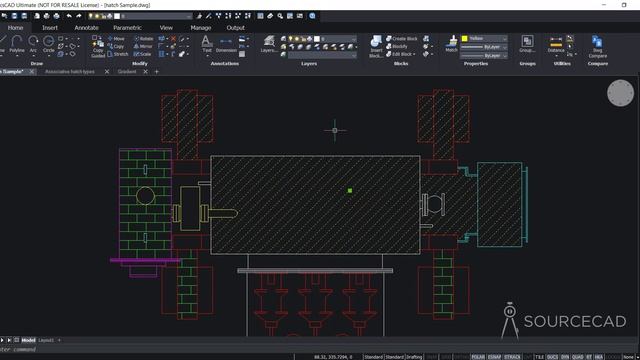Select the Arc drawing tool
The image size is (640, 360).
coord(33,44)
